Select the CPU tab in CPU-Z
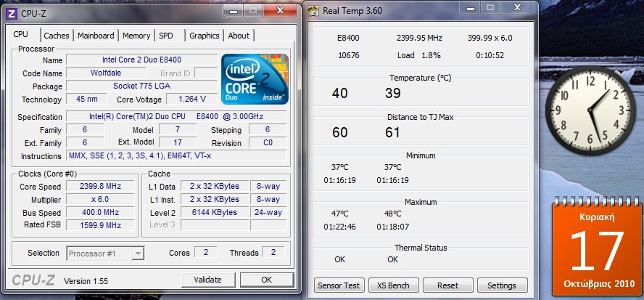Viewport: 644px width, 300px height. [20, 35]
